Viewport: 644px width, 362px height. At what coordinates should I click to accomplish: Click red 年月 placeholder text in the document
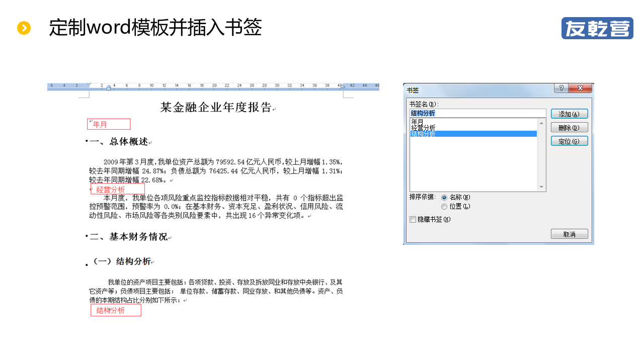pyautogui.click(x=100, y=125)
